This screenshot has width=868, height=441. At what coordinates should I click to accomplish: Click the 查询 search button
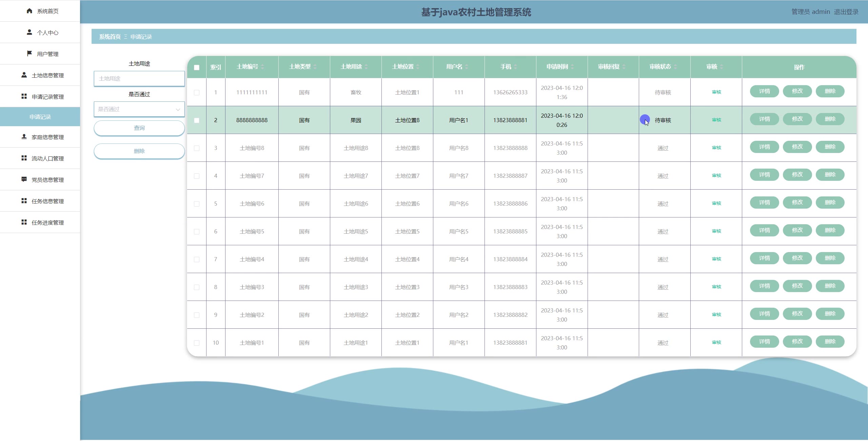[x=139, y=128]
